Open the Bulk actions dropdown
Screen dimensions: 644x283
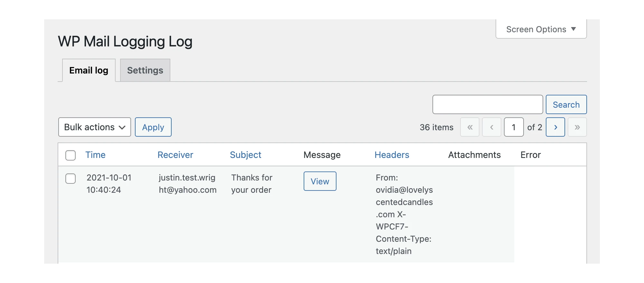pyautogui.click(x=94, y=127)
